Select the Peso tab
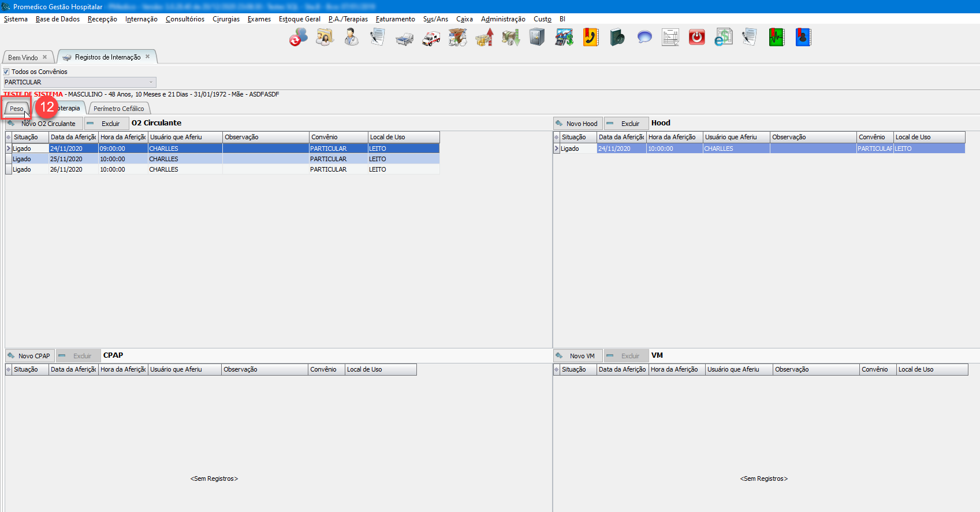 [16, 109]
